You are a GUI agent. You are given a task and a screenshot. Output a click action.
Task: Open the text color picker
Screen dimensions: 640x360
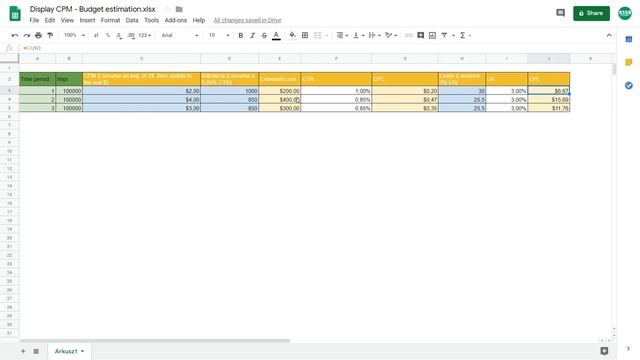(276, 36)
